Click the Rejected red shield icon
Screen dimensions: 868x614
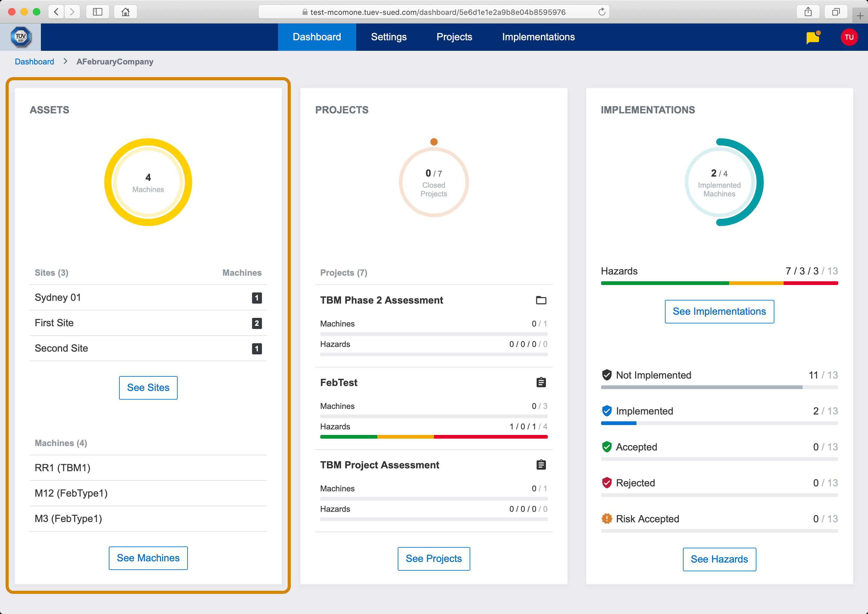(607, 483)
